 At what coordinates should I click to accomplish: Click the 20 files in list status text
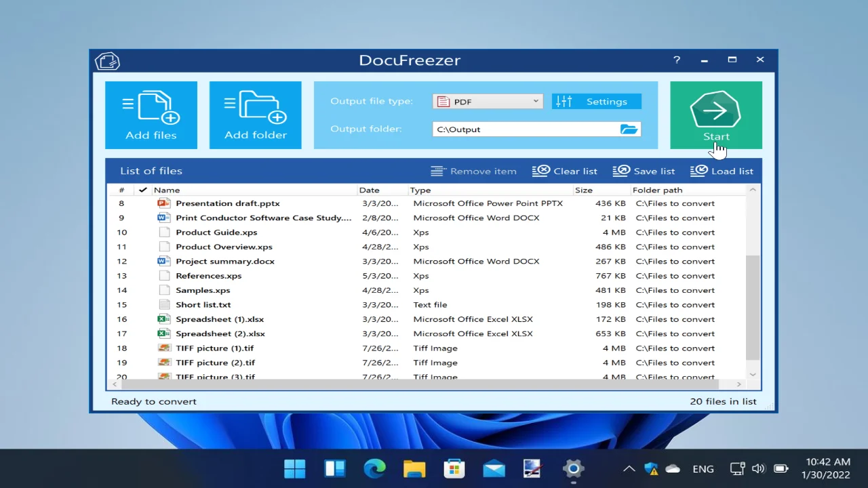click(723, 401)
